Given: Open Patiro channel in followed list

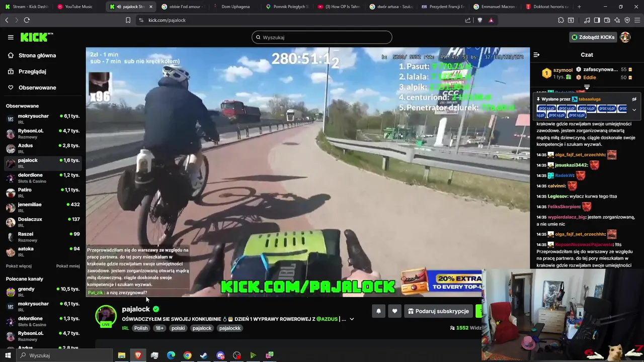Looking at the screenshot, I should 42,193.
